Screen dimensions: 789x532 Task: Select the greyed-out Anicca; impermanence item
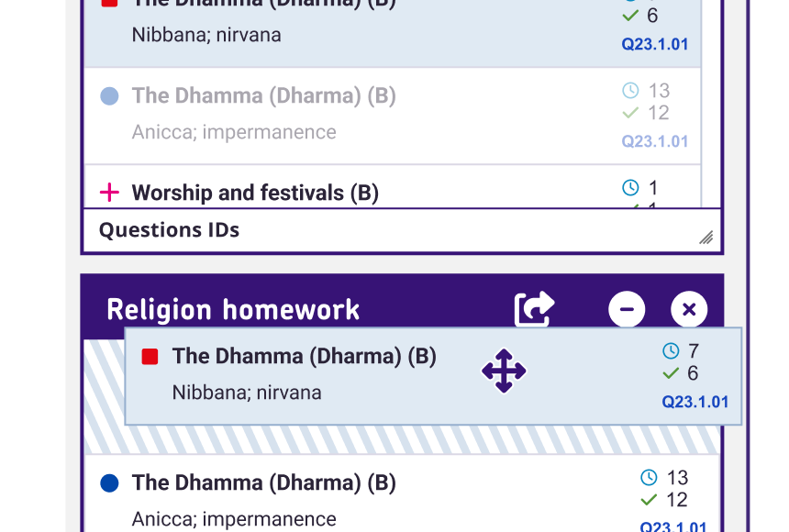point(234,132)
